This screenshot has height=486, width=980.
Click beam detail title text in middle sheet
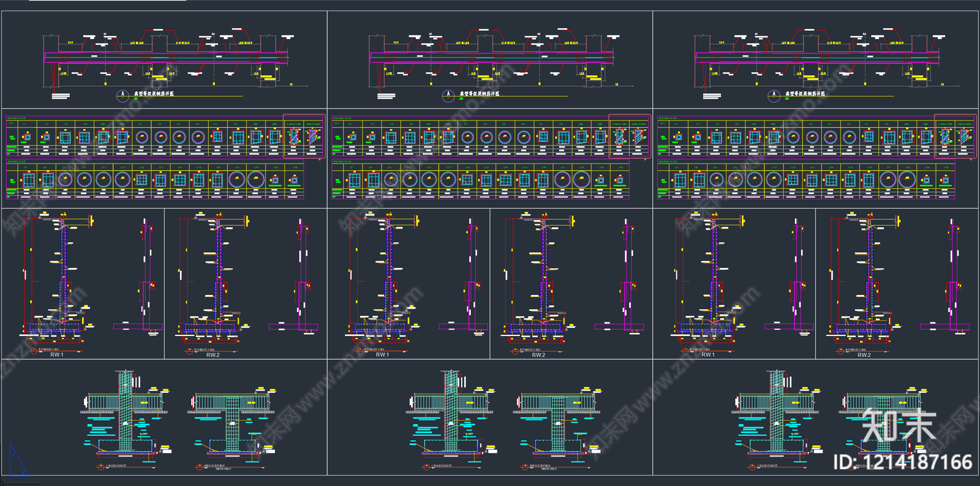(480, 94)
